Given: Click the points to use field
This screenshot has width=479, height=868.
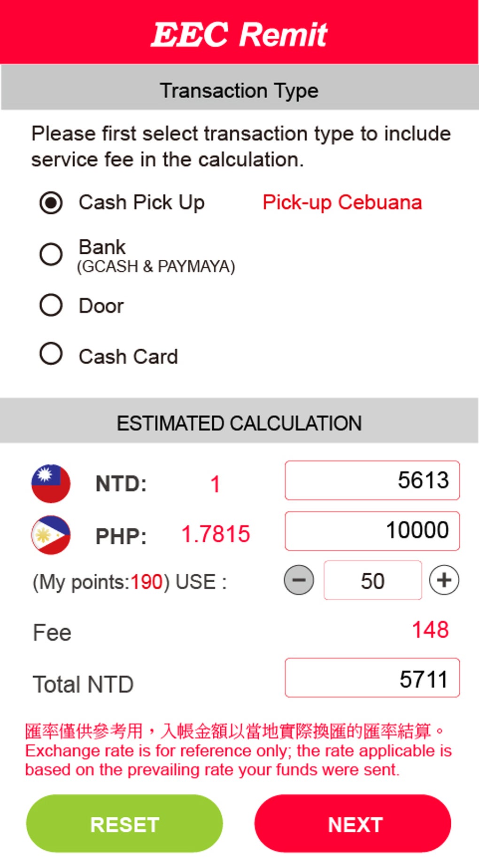Looking at the screenshot, I should pyautogui.click(x=372, y=580).
